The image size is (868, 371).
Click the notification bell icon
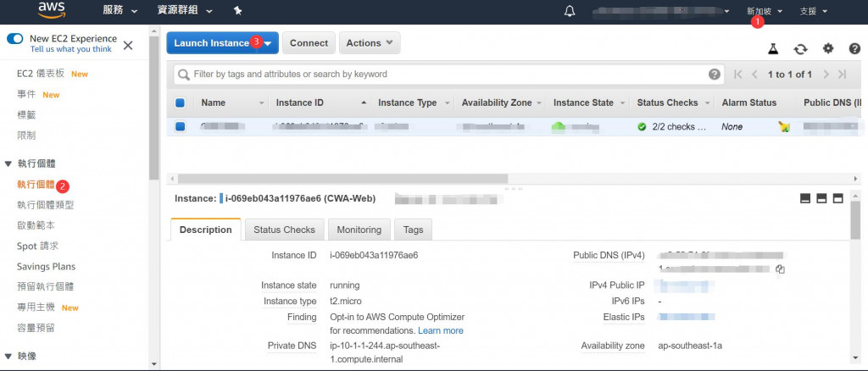pyautogui.click(x=570, y=11)
